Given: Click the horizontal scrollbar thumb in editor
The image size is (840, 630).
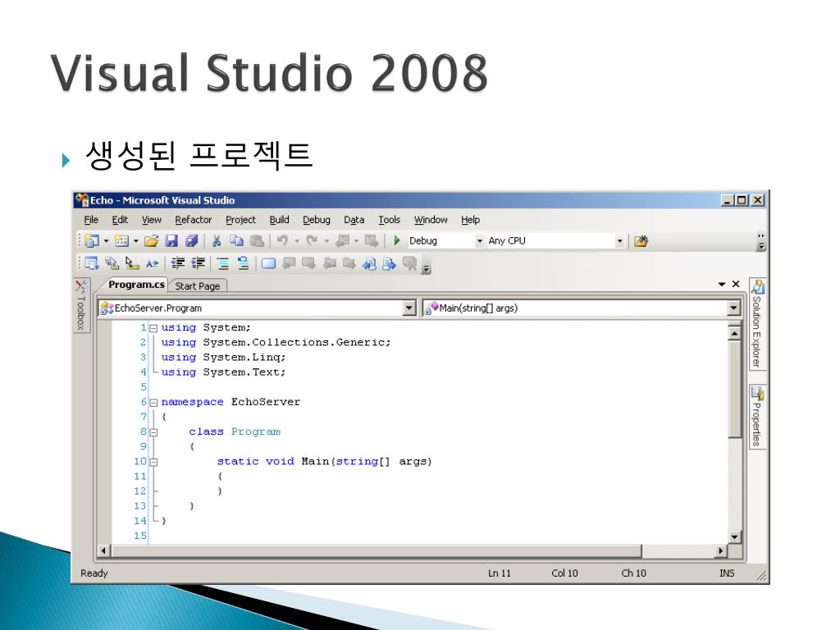Looking at the screenshot, I should [376, 550].
